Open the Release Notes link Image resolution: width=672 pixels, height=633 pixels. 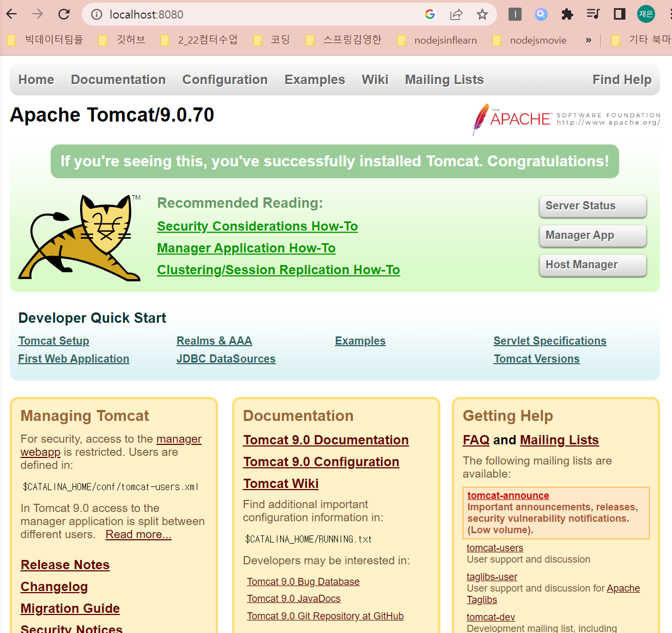click(65, 565)
